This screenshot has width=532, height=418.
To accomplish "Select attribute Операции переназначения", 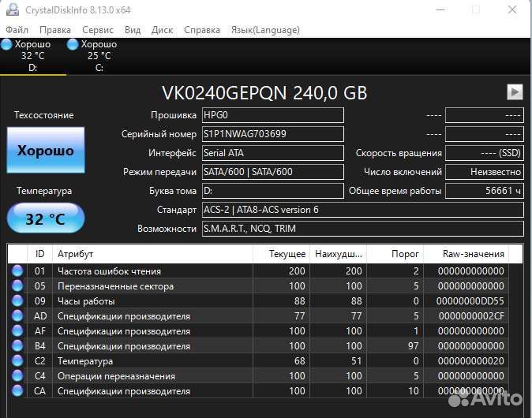I will (116, 376).
